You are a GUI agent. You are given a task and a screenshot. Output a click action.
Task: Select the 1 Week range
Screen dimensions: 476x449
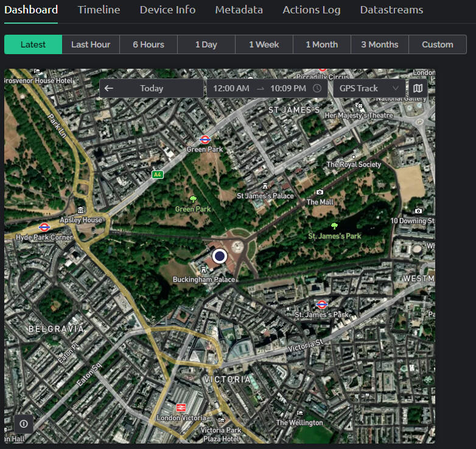pyautogui.click(x=264, y=44)
